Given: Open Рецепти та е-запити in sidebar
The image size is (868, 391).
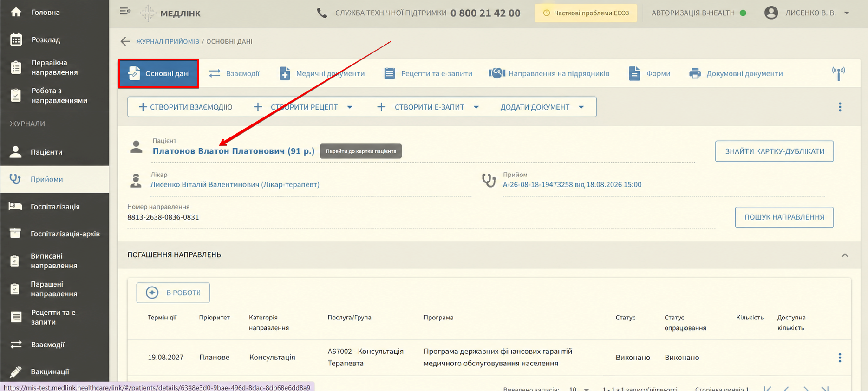Looking at the screenshot, I should pyautogui.click(x=54, y=317).
